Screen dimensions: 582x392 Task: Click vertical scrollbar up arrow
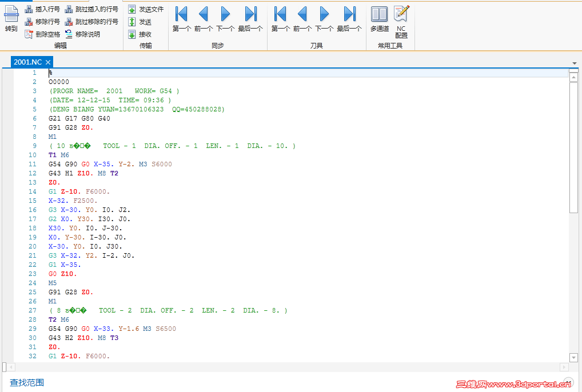[573, 77]
